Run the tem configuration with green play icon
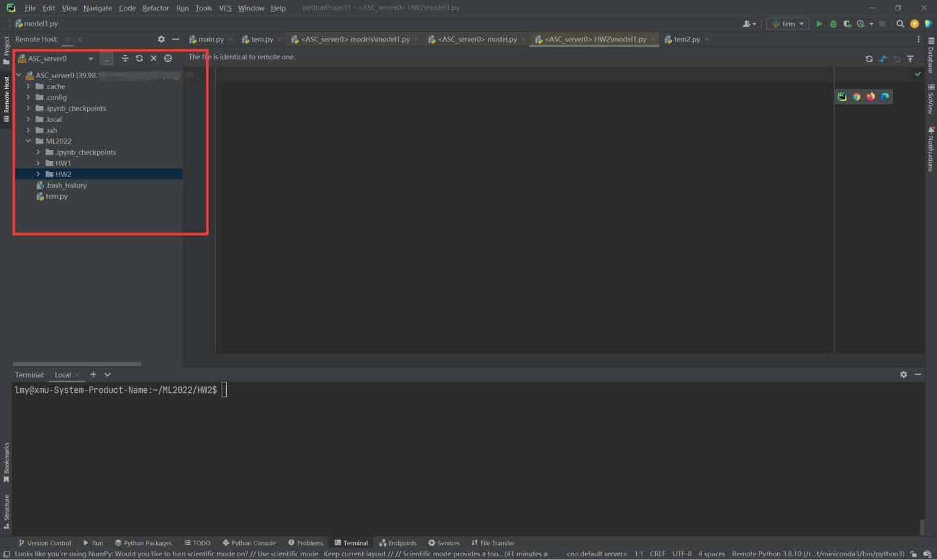The image size is (937, 560). tap(819, 24)
